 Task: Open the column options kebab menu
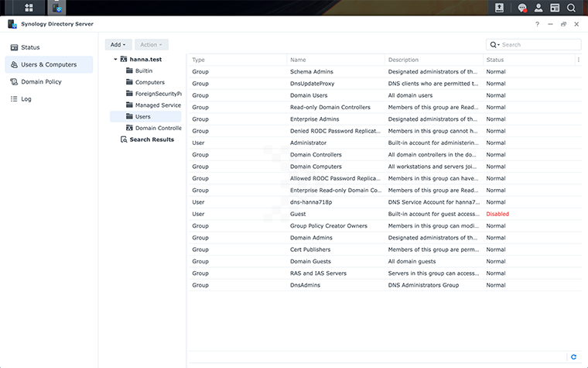(x=578, y=60)
